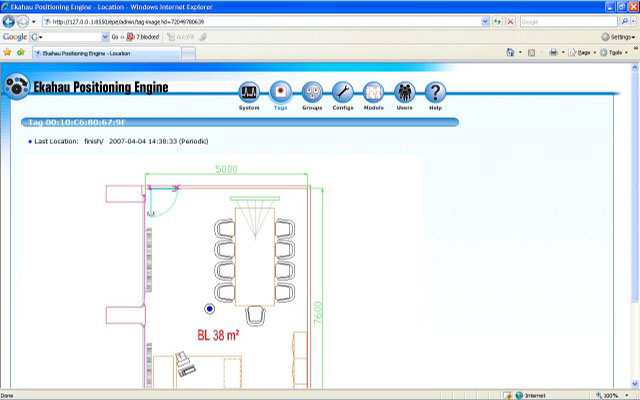Viewport: 640px width, 400px height.
Task: Click the Google toolbar highlighter icon
Action: click(x=203, y=37)
